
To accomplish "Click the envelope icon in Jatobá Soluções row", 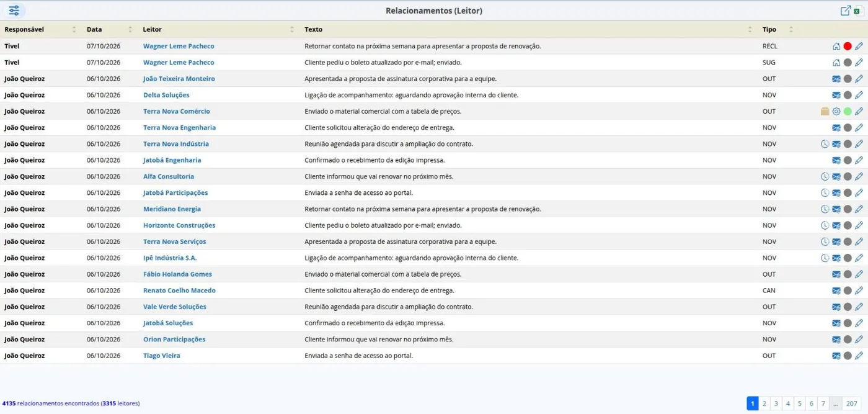I will 836,323.
